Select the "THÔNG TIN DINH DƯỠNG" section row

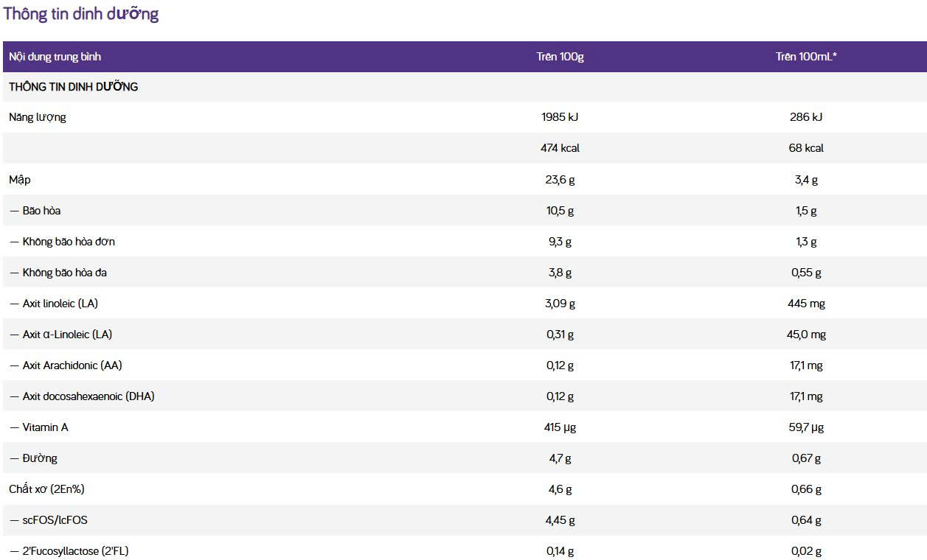tap(74, 87)
